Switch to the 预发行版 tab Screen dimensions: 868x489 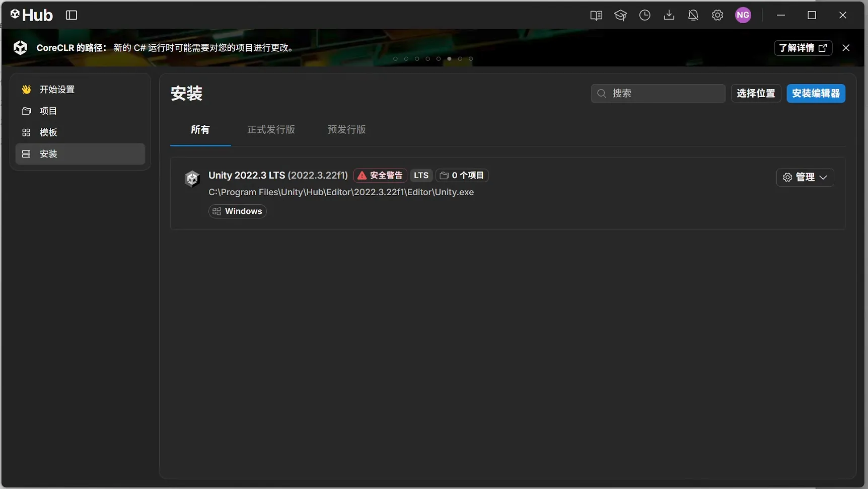click(x=346, y=130)
